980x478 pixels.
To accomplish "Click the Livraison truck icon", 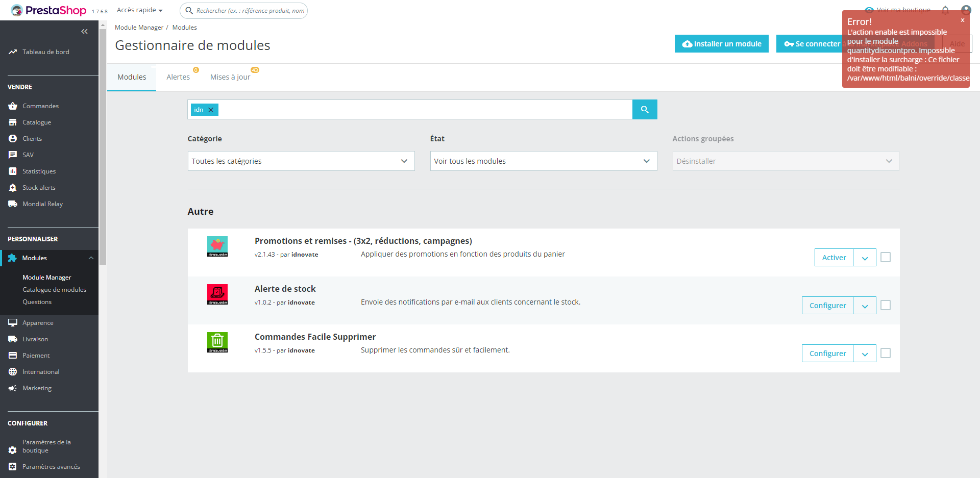I will (13, 339).
